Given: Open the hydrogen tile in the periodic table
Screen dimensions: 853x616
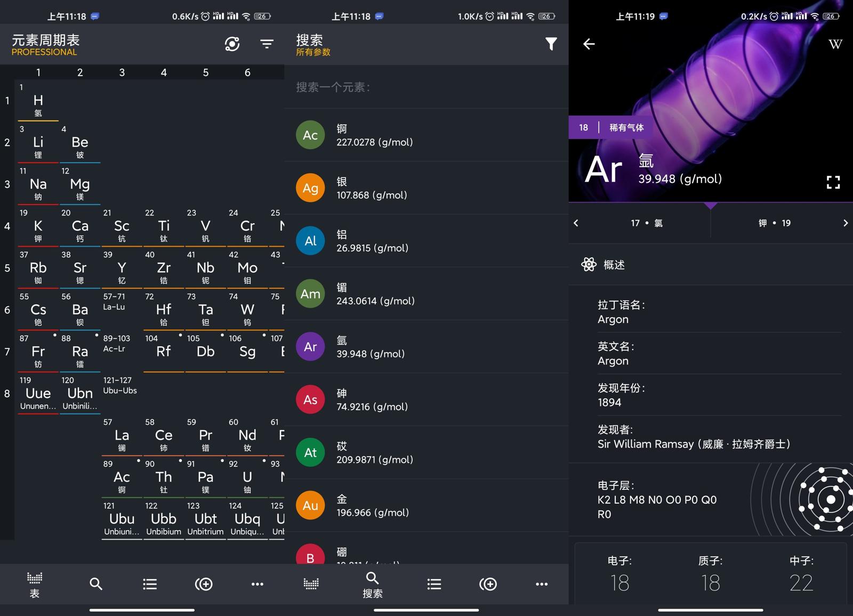Looking at the screenshot, I should pyautogui.click(x=37, y=101).
